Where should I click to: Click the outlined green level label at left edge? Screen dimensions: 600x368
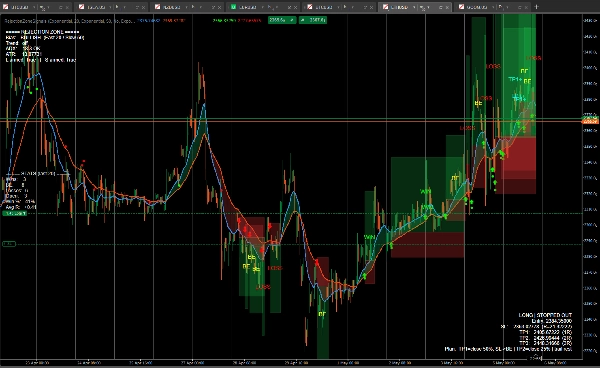pos(9,244)
